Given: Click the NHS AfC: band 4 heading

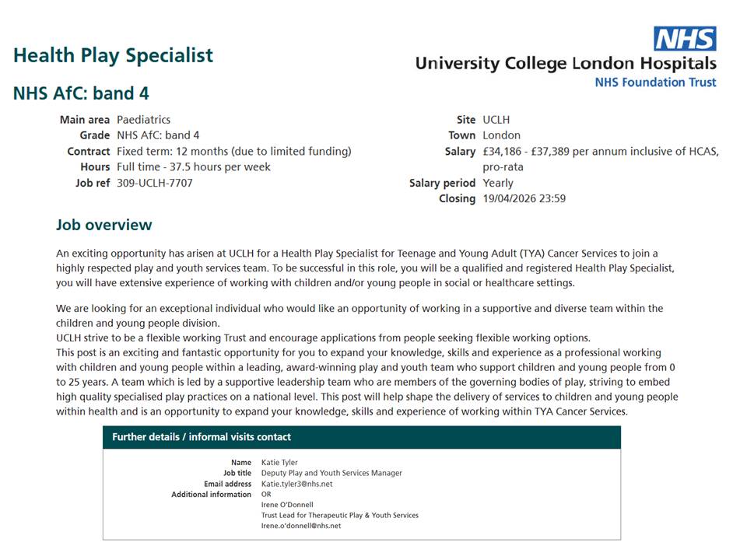Looking at the screenshot, I should click(81, 93).
